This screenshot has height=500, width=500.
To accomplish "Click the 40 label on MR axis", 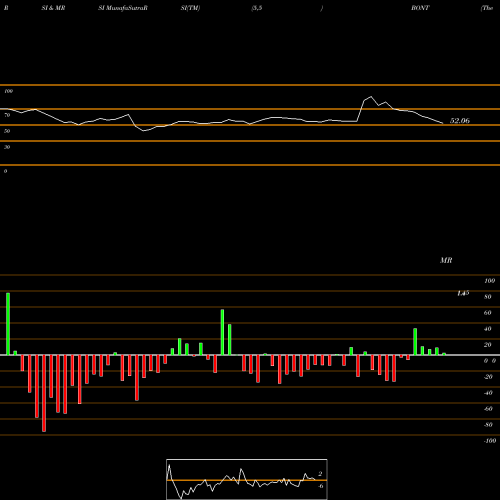I will pos(488,329).
